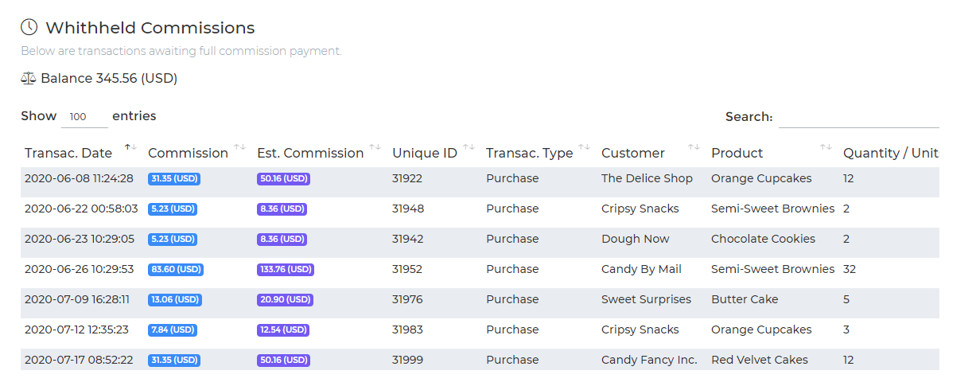Click the 133.76 (USD) estimated commission badge
This screenshot has height=390, width=980.
pyautogui.click(x=286, y=270)
